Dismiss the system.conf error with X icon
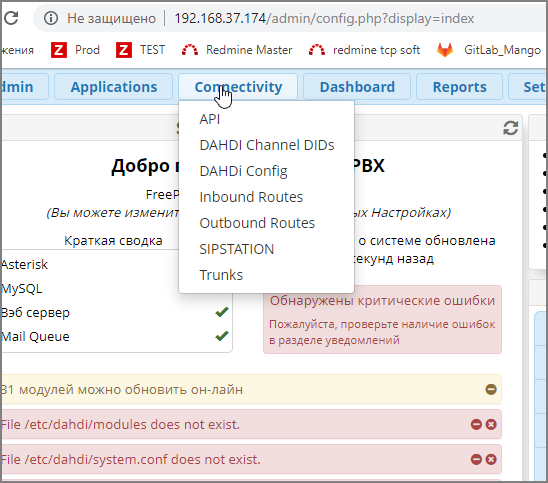Screen dimensions: 548x483 (491, 459)
